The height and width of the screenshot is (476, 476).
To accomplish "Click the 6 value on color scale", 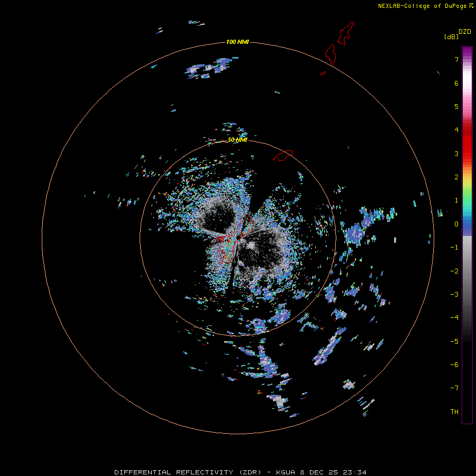I will pos(456,83).
